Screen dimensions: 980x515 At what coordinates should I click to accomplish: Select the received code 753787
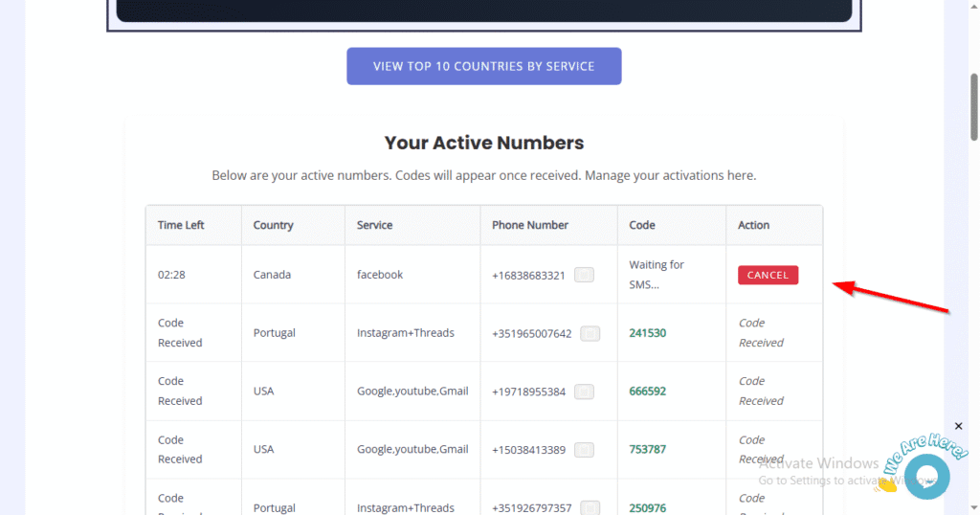647,450
